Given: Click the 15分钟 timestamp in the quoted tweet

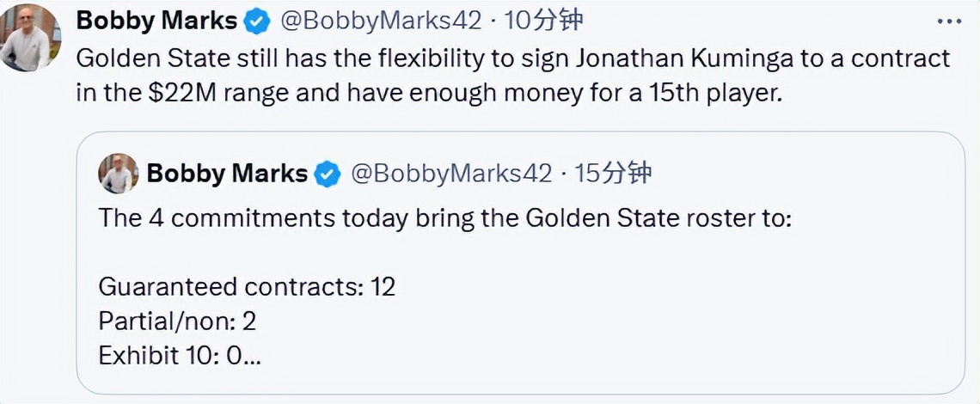Looking at the screenshot, I should (613, 174).
